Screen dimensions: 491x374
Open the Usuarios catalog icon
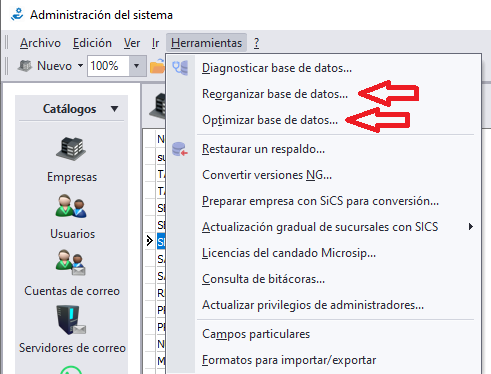point(71,206)
